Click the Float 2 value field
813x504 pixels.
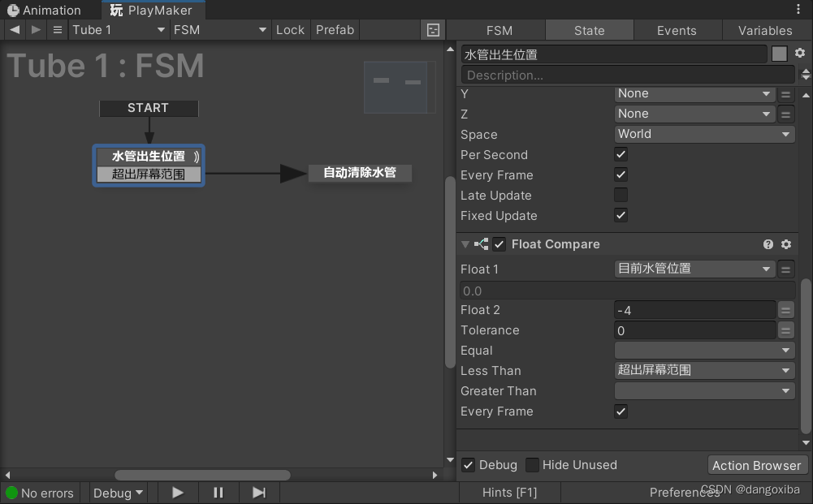point(694,310)
